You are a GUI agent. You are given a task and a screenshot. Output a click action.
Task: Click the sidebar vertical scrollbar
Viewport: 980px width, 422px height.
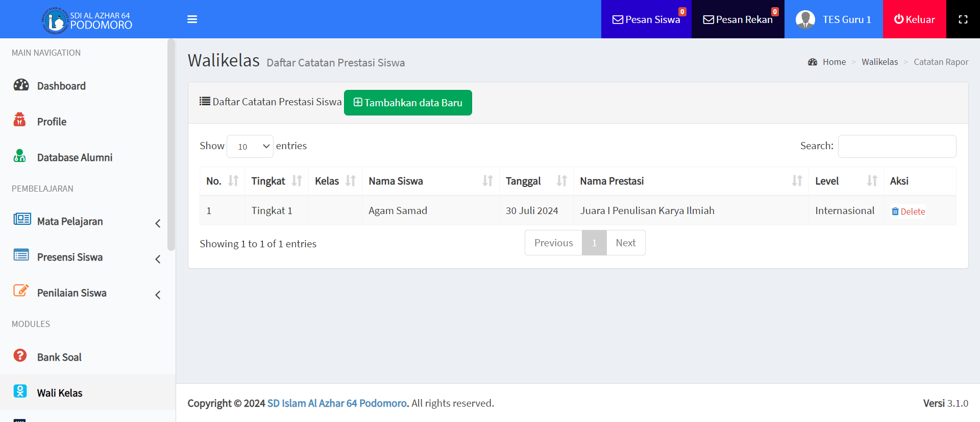click(x=171, y=143)
